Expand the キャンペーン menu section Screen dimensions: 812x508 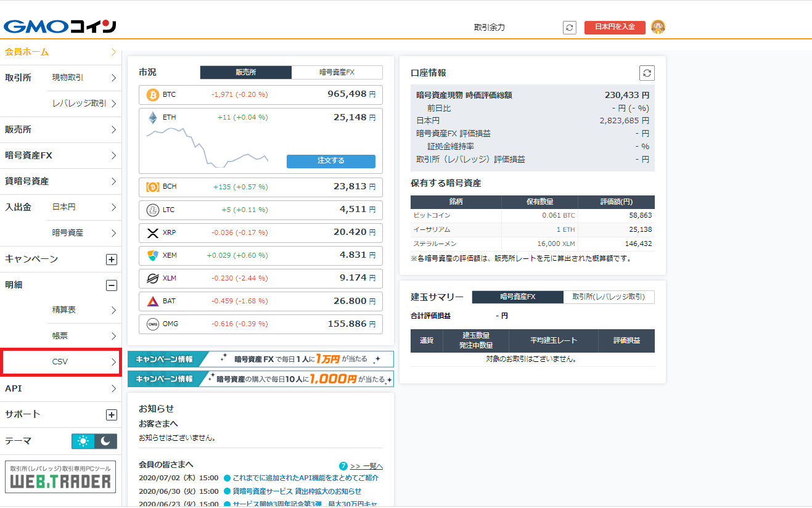112,260
